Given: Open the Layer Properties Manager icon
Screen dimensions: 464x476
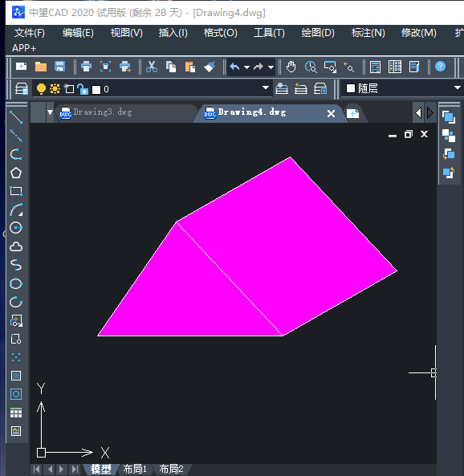Looking at the screenshot, I should pos(22,89).
